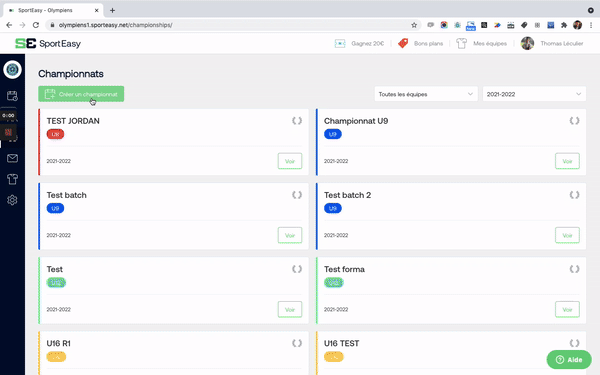600x375 pixels.
Task: Click red team badge on TEST JORDAN card
Action: click(x=55, y=134)
